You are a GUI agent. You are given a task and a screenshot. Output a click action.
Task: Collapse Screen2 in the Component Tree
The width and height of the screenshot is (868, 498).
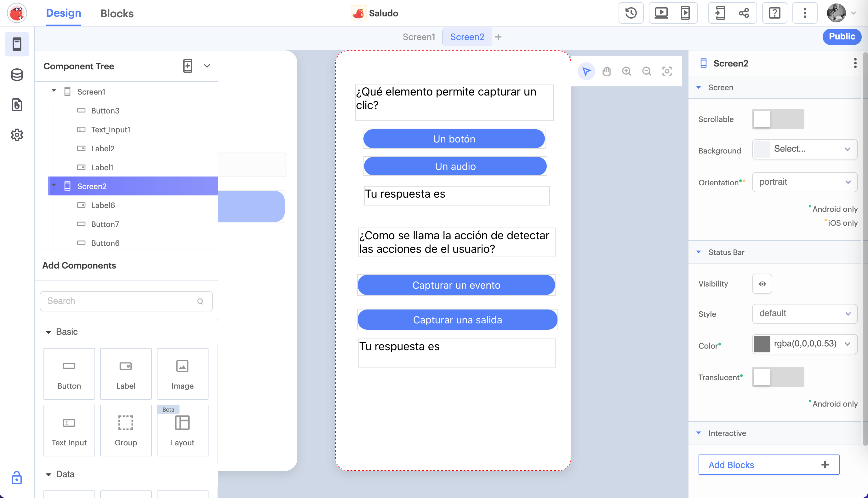pyautogui.click(x=54, y=186)
